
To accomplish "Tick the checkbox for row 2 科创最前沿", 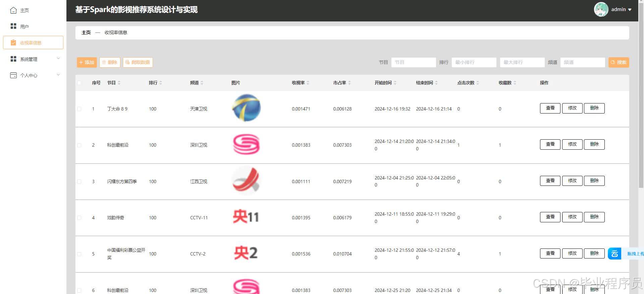I will click(x=79, y=145).
